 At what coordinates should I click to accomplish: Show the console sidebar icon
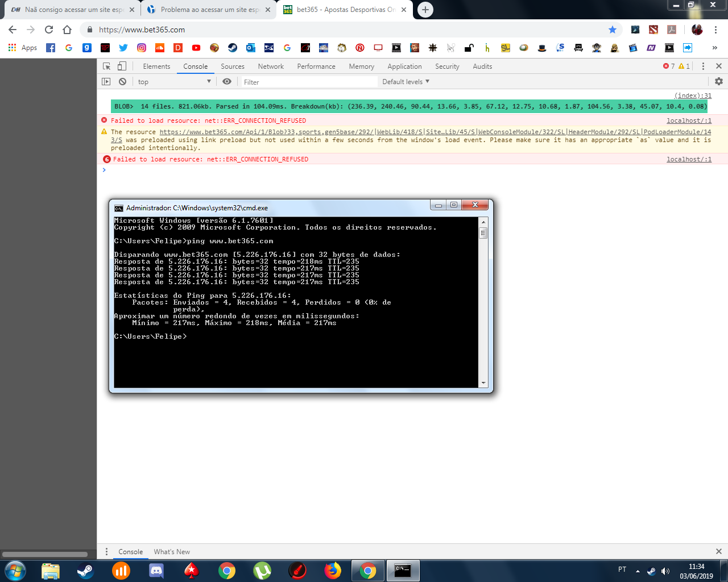click(x=106, y=82)
